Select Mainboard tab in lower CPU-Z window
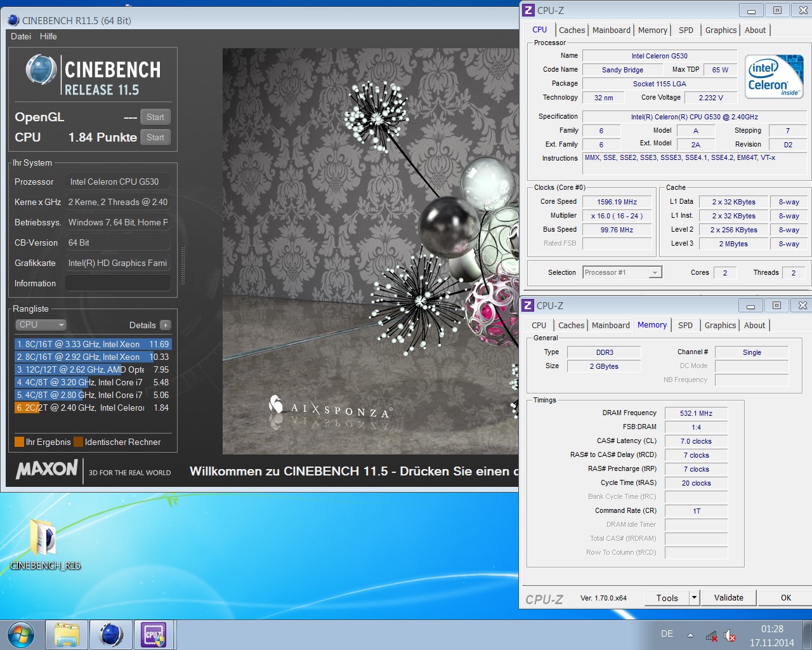 tap(611, 325)
